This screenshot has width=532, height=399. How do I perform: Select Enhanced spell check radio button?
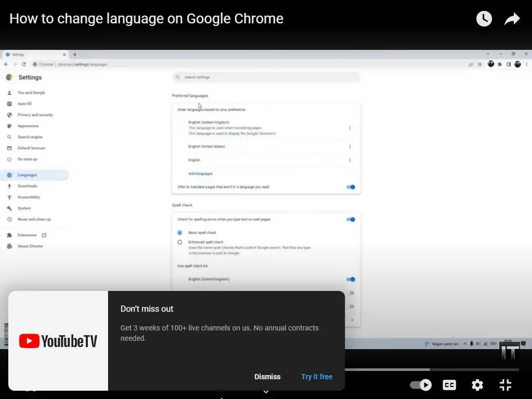click(x=180, y=242)
